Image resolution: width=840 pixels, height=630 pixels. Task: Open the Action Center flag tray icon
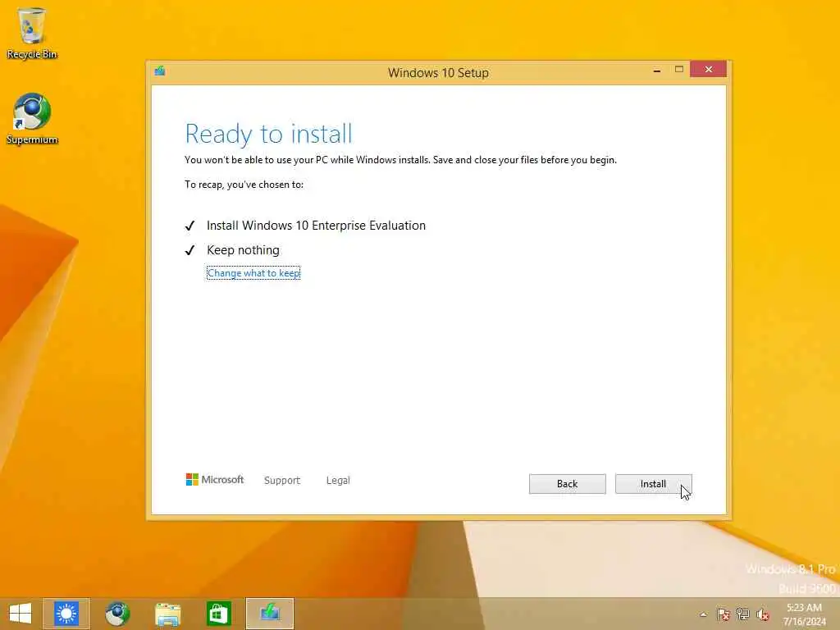coord(724,614)
